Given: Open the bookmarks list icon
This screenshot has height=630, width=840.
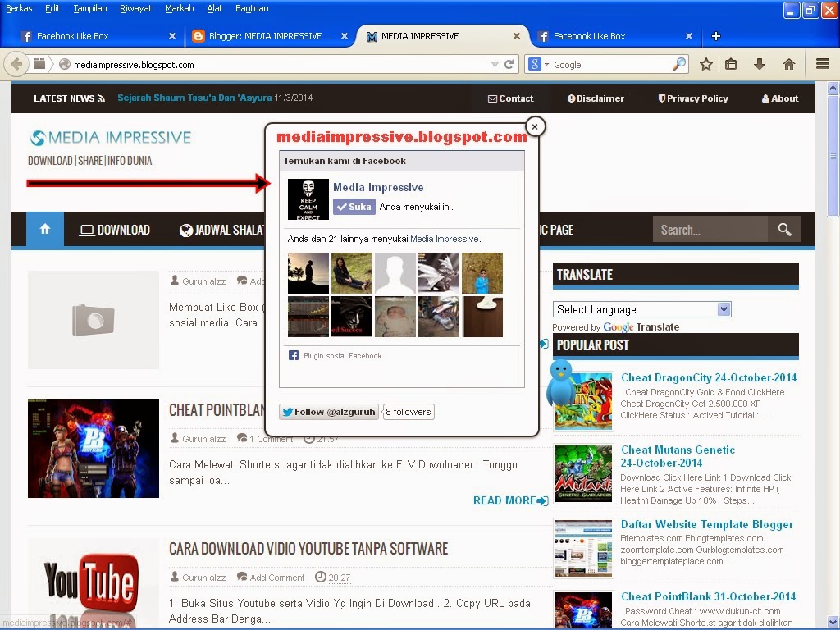Looking at the screenshot, I should tap(731, 64).
